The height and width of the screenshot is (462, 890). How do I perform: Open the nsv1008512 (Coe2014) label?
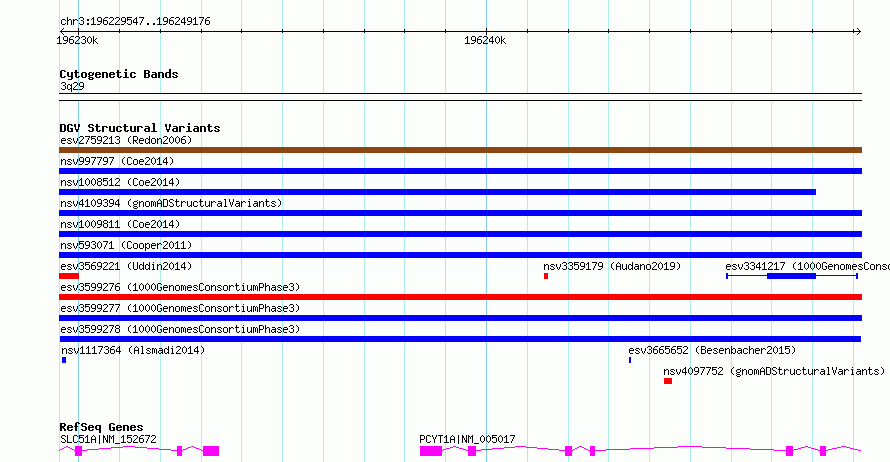click(x=120, y=182)
